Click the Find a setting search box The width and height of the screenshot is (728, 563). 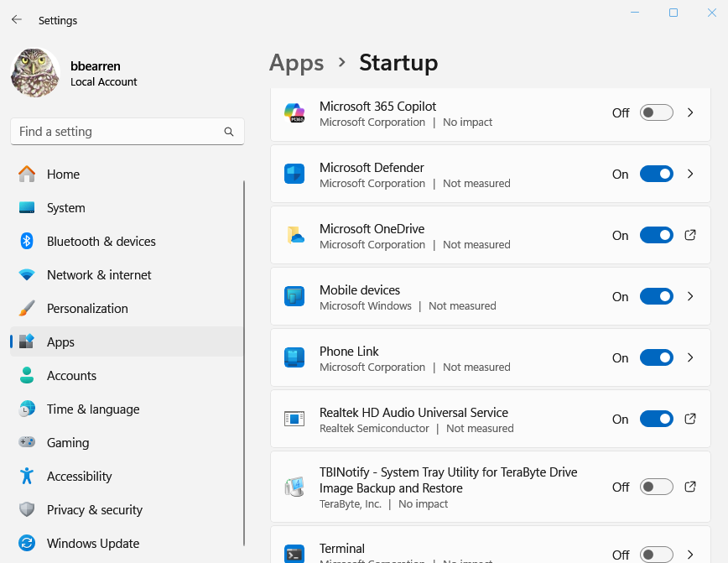[117, 132]
